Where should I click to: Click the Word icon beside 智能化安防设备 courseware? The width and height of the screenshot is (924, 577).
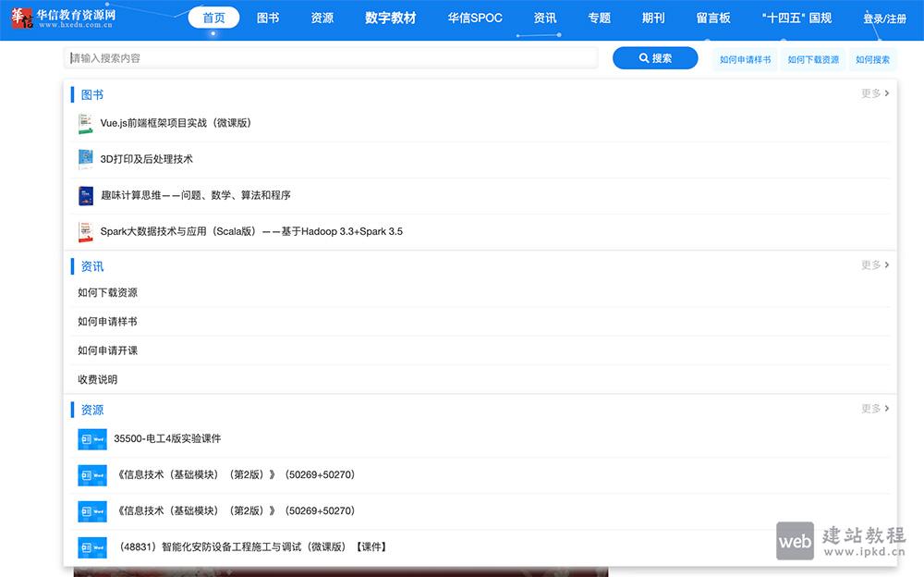[91, 546]
